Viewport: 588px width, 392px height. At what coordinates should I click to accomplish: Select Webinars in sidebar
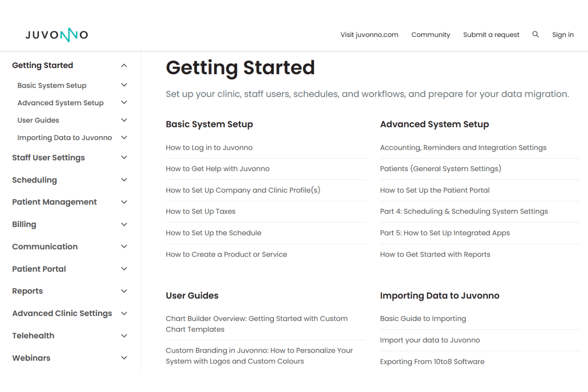31,358
